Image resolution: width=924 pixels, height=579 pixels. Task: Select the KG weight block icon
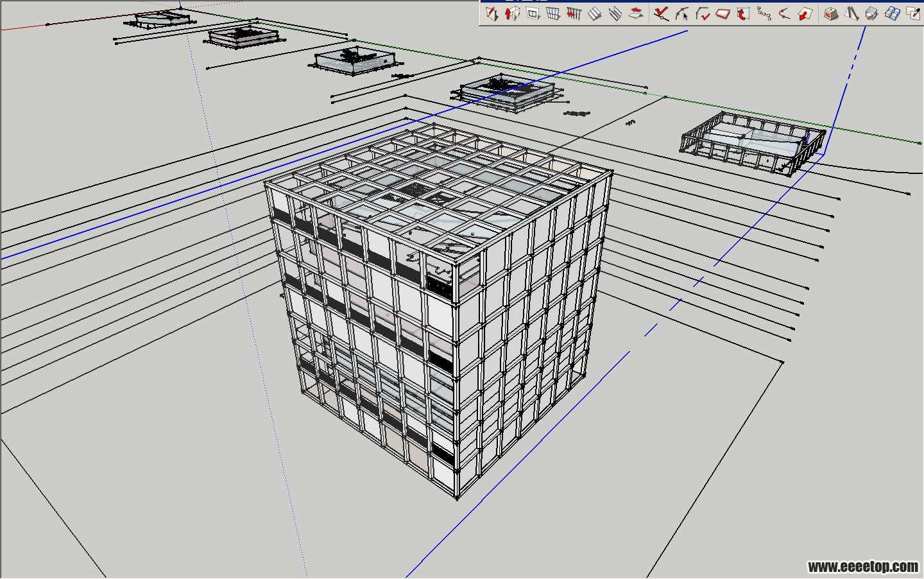point(831,13)
